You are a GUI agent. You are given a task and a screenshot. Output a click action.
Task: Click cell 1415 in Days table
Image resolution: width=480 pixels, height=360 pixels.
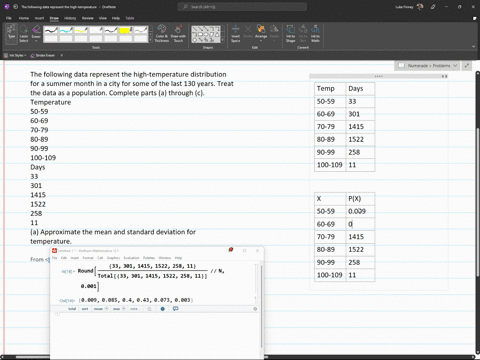360,127
